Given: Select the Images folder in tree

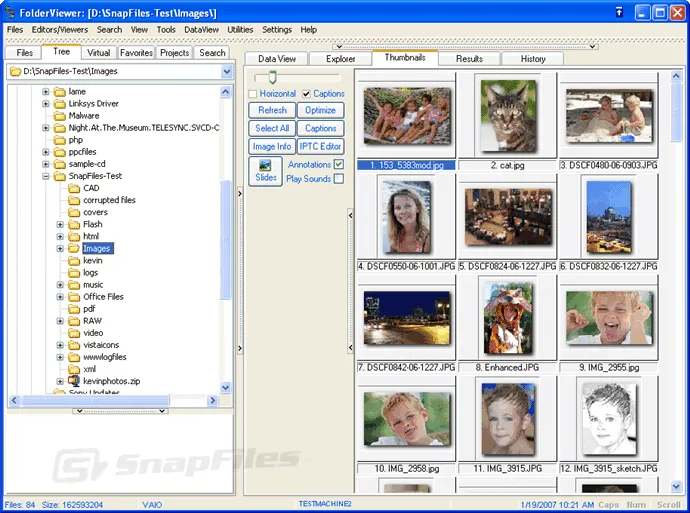Looking at the screenshot, I should click(x=98, y=249).
